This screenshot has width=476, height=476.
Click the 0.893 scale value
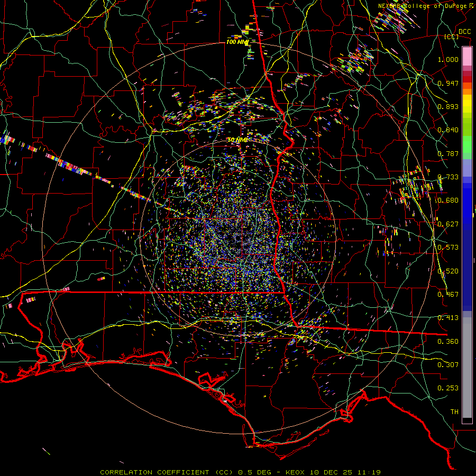point(448,106)
